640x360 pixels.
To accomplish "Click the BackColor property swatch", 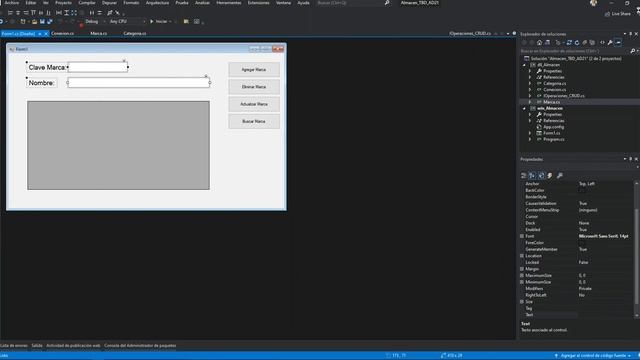I will pos(582,191).
